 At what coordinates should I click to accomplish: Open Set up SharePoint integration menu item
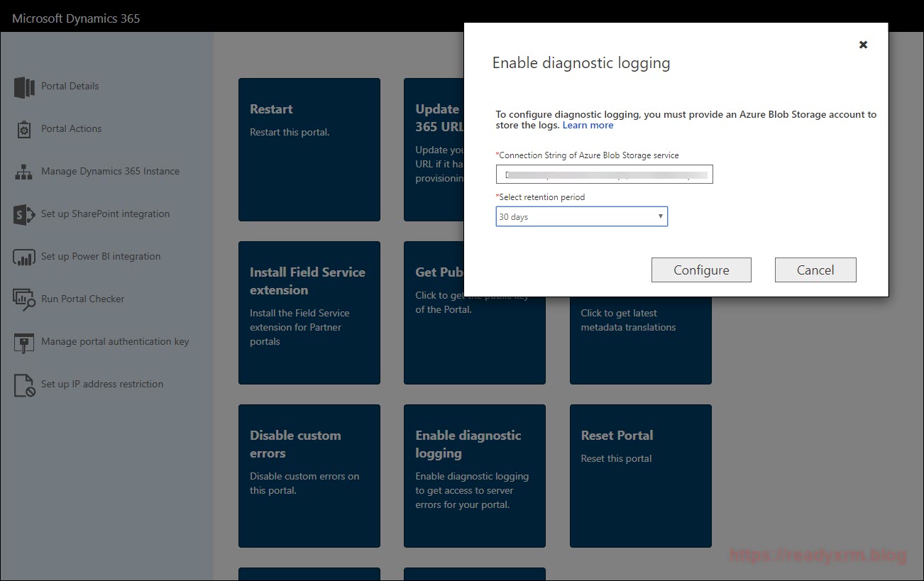105,214
